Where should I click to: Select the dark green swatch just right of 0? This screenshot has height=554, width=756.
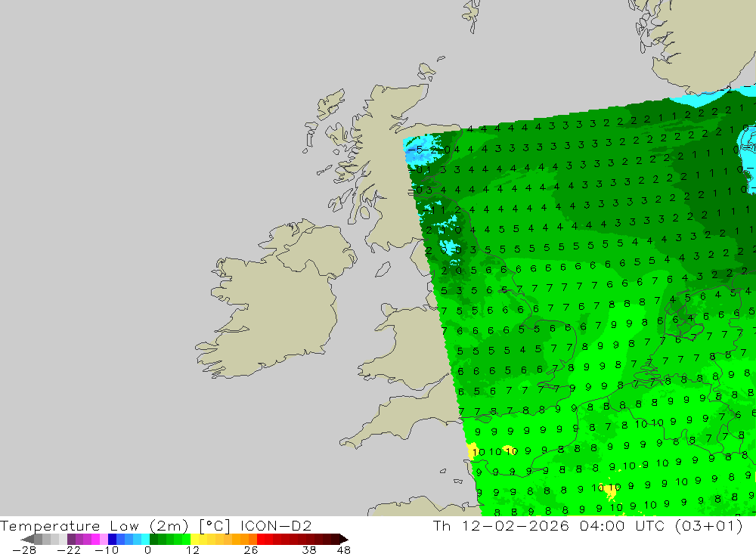coord(153,539)
